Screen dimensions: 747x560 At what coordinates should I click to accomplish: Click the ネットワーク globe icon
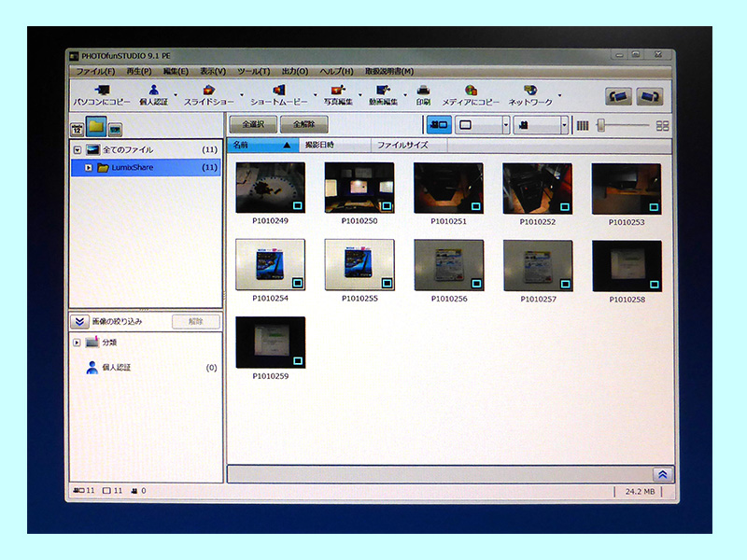(x=530, y=91)
